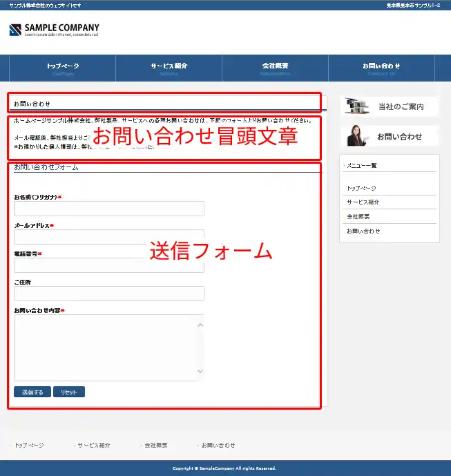
Task: Click the Sample Company logo
Action: click(x=55, y=30)
